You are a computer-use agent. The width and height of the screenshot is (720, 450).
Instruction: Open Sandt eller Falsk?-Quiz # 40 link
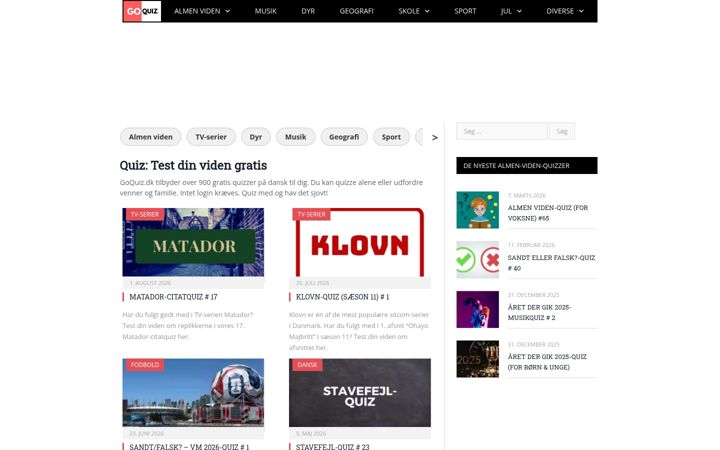coord(551,263)
